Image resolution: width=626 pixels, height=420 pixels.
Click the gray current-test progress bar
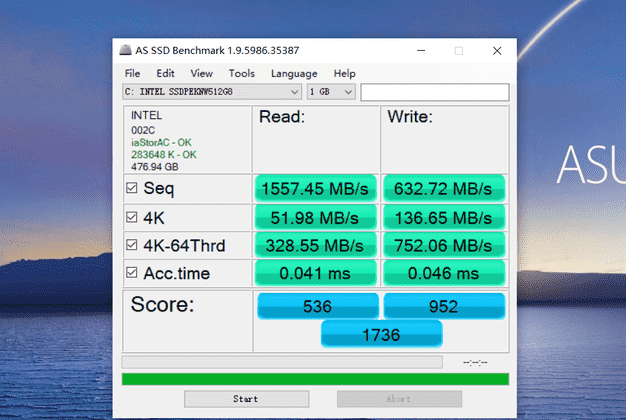(x=282, y=362)
